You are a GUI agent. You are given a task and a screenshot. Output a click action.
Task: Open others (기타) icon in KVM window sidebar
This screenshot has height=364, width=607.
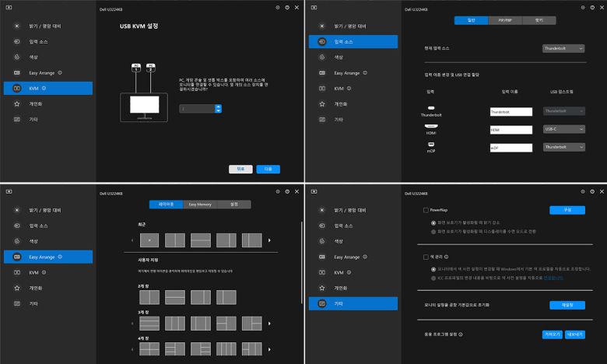tap(16, 119)
